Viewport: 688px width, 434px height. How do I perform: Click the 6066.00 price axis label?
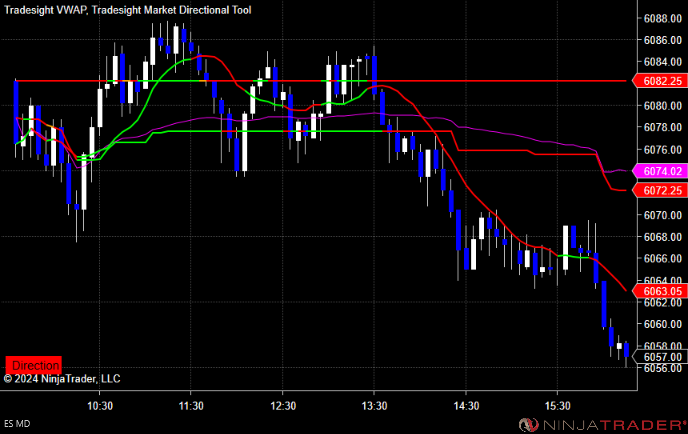[663, 258]
